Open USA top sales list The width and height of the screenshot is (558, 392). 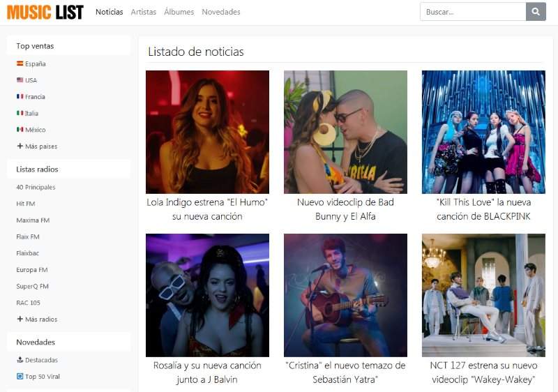tap(31, 80)
